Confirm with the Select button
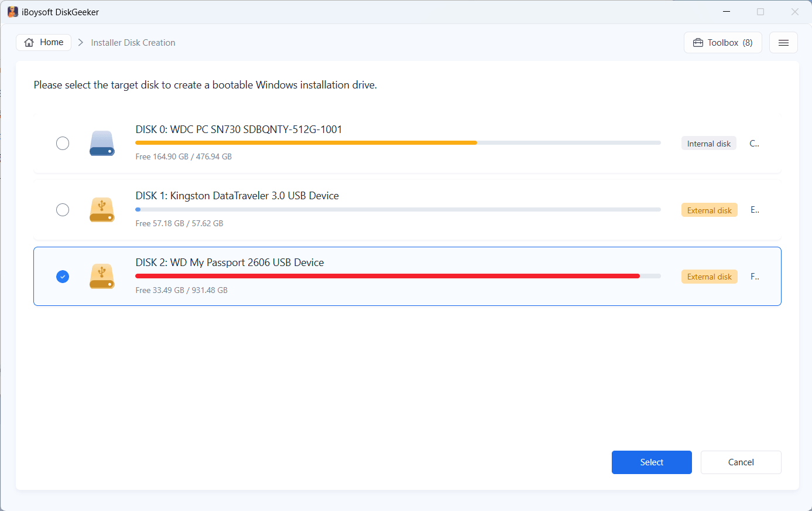The width and height of the screenshot is (812, 511). tap(652, 462)
